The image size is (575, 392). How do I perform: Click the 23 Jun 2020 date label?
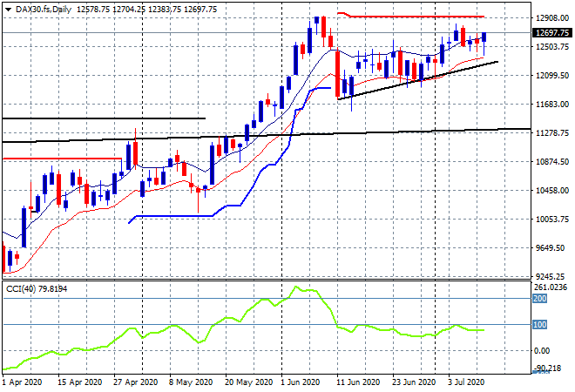click(414, 382)
